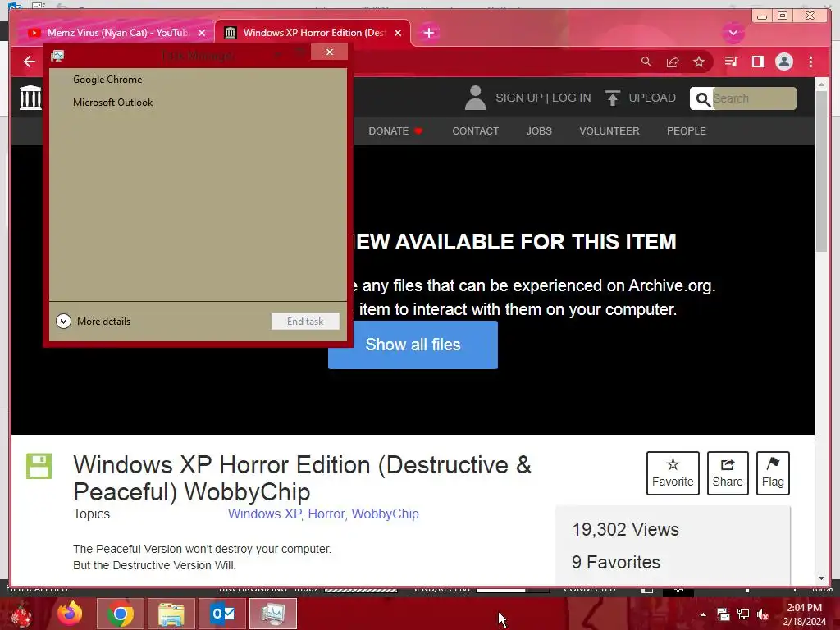This screenshot has height=630, width=840.
Task: Show hidden tray icons arrow
Action: click(703, 614)
